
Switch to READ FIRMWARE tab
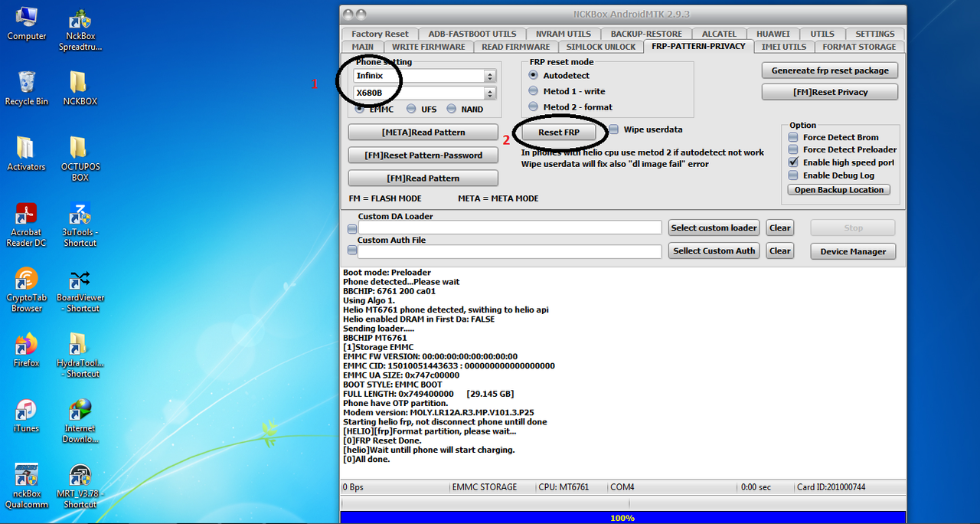(x=516, y=47)
